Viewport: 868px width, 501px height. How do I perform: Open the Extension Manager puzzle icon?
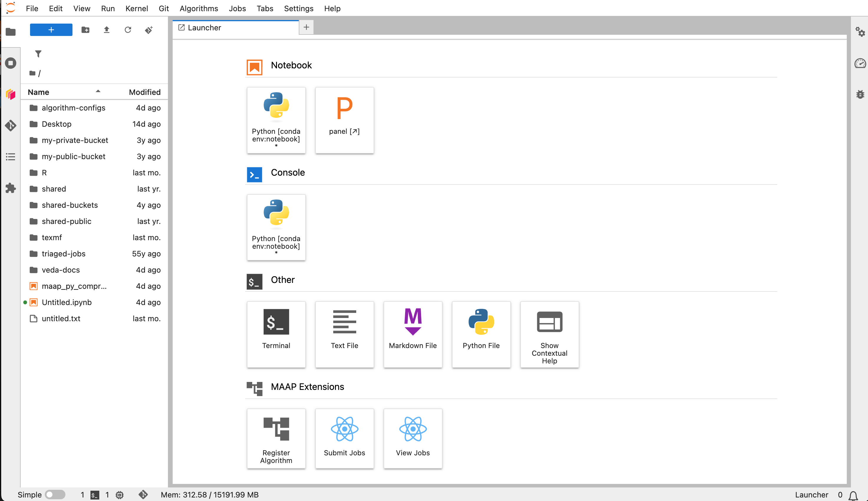[x=11, y=188]
